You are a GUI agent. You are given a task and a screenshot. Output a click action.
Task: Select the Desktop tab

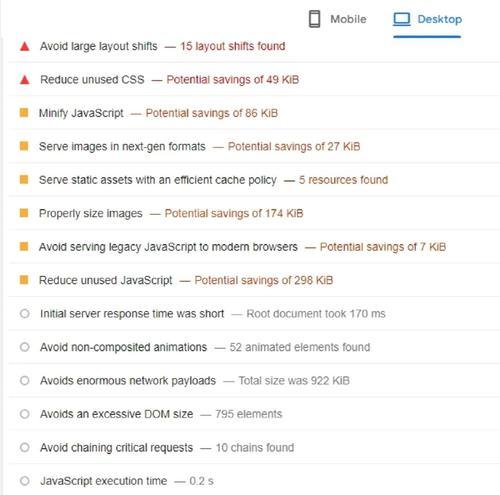pyautogui.click(x=427, y=20)
